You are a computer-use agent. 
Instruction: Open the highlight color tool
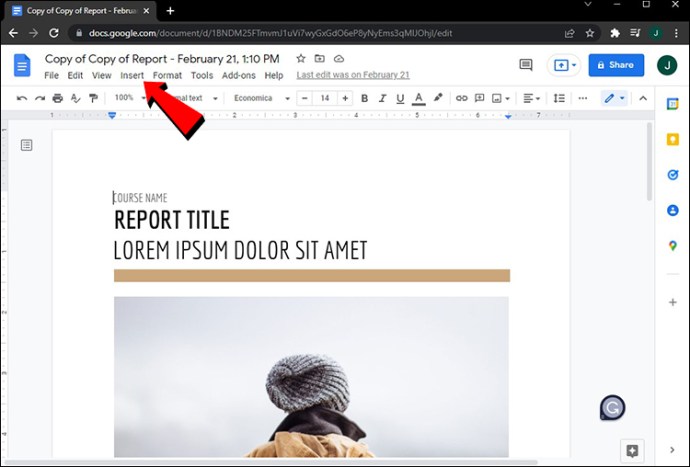[438, 98]
